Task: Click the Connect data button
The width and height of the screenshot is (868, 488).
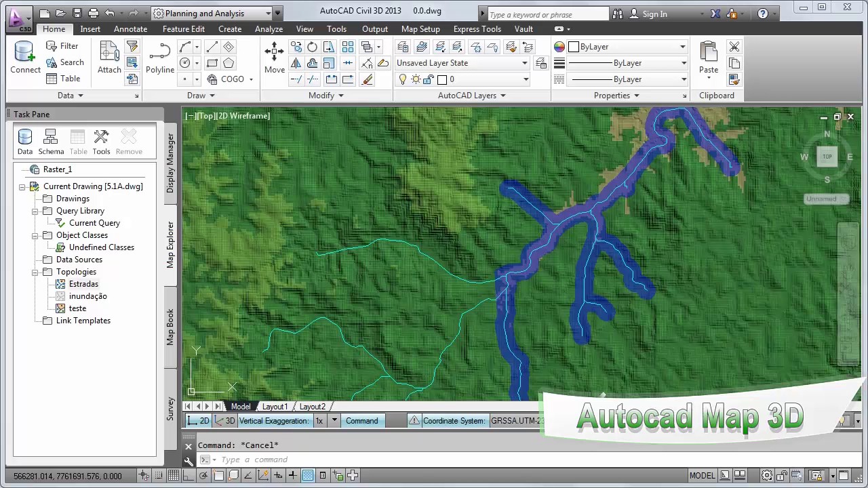Action: click(x=25, y=58)
